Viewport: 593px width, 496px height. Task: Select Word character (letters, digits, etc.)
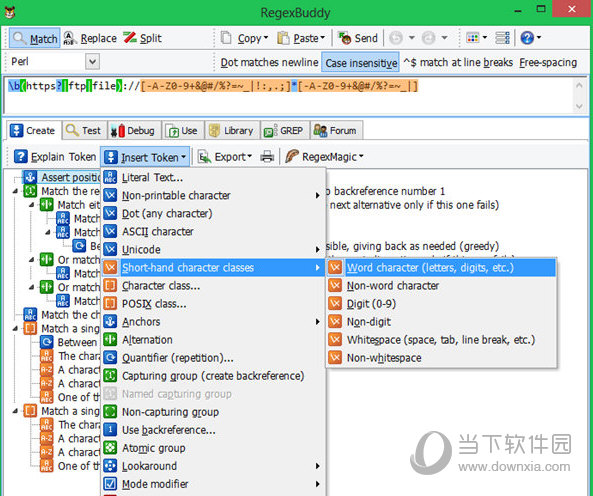(x=441, y=268)
